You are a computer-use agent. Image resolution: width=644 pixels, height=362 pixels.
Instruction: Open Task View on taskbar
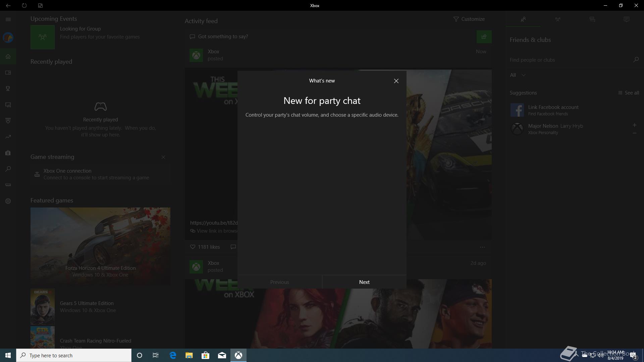(x=156, y=355)
